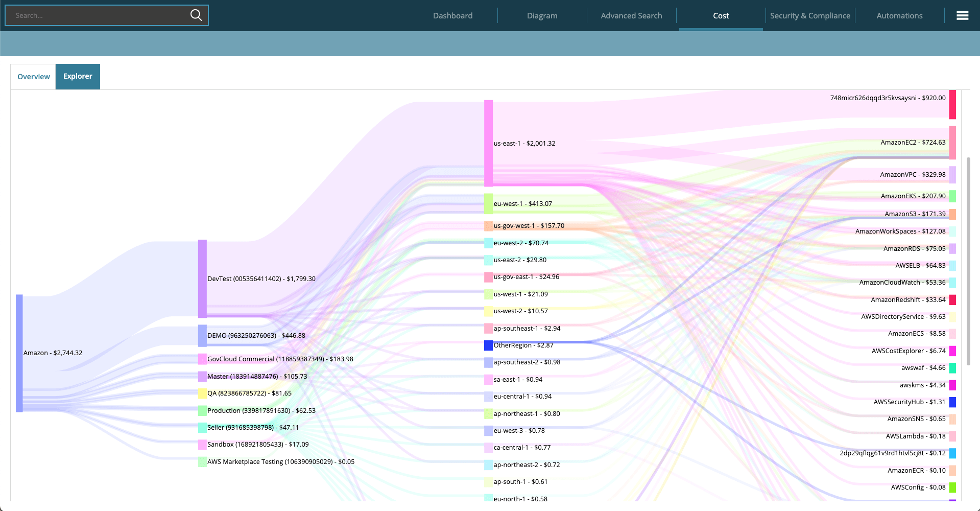Click 'ap-southeast-1 - $2.94' label
Image resolution: width=980 pixels, height=511 pixels.
pos(527,329)
